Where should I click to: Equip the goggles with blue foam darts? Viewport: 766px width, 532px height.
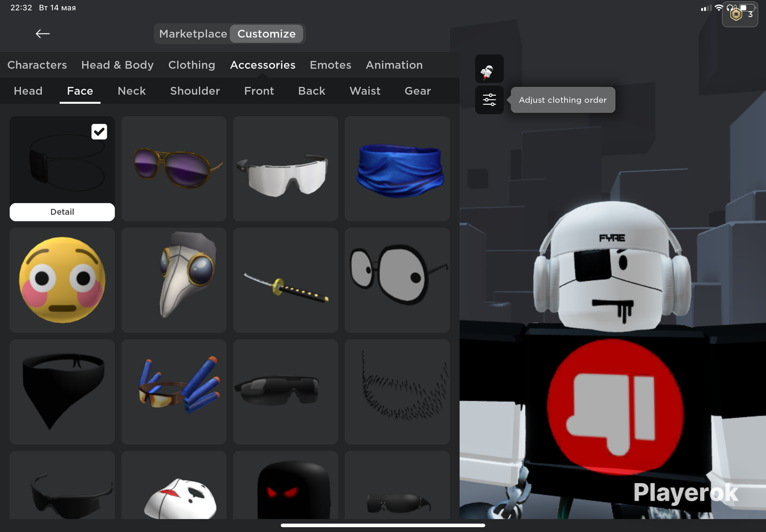pos(174,392)
